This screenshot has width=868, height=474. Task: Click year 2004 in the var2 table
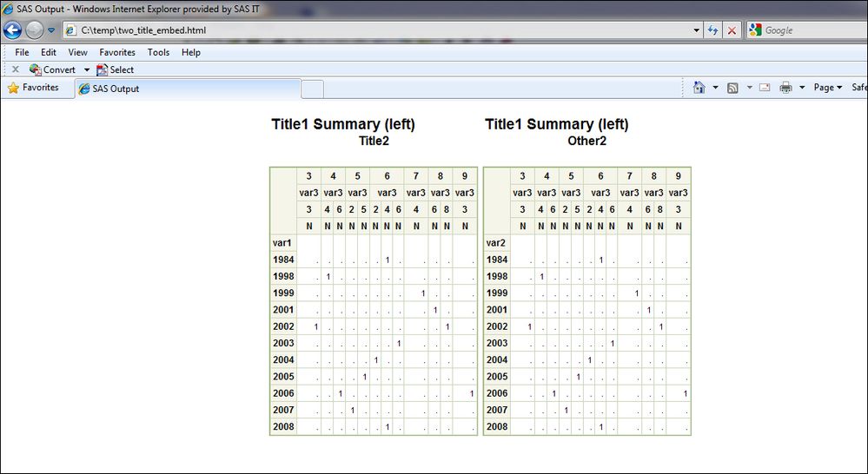(x=497, y=359)
